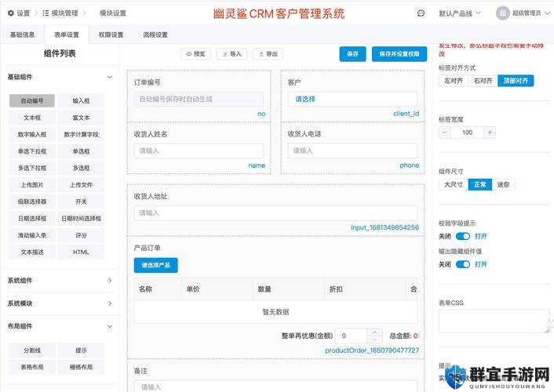Image resolution: width=554 pixels, height=392 pixels.
Task: Select the 富文本 component
Action: click(x=82, y=118)
